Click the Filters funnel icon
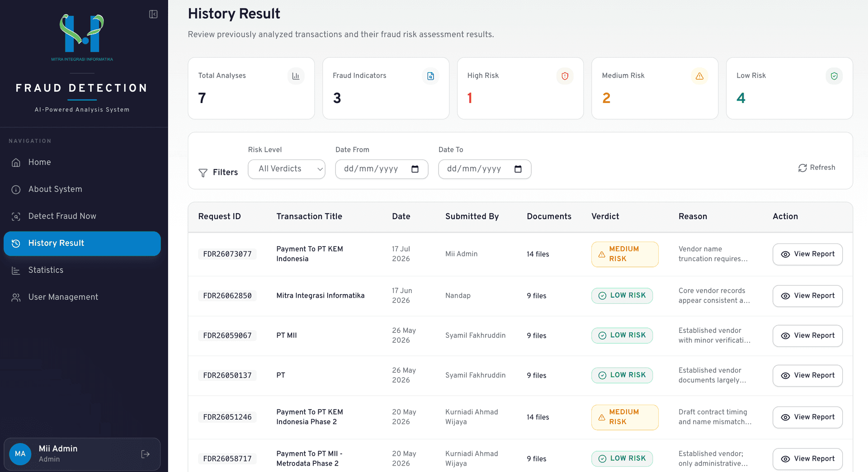The width and height of the screenshot is (868, 472). 203,173
